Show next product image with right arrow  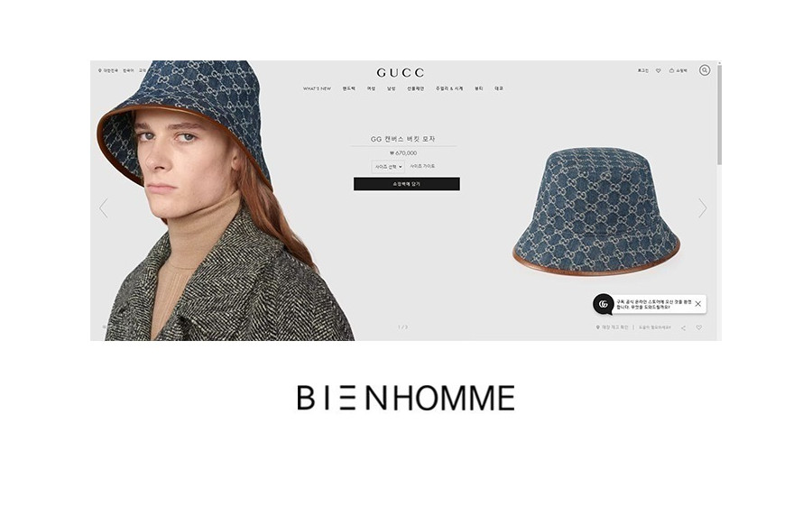click(x=702, y=208)
